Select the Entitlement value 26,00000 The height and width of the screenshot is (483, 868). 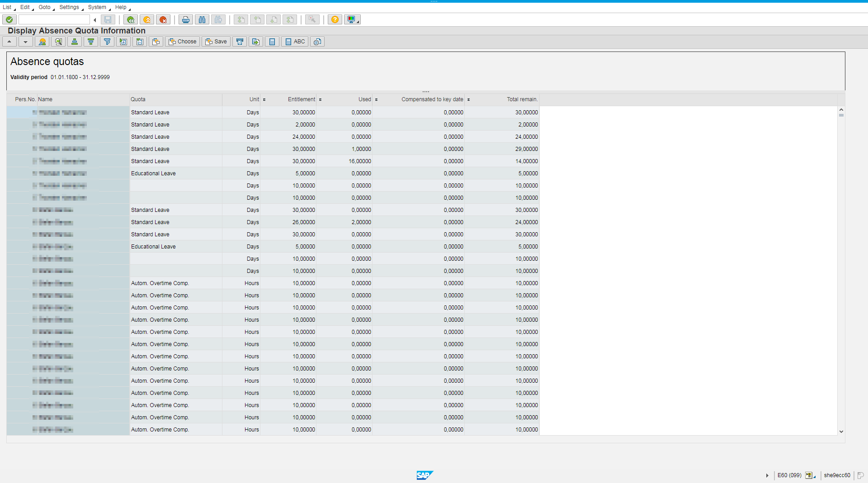pos(288,222)
